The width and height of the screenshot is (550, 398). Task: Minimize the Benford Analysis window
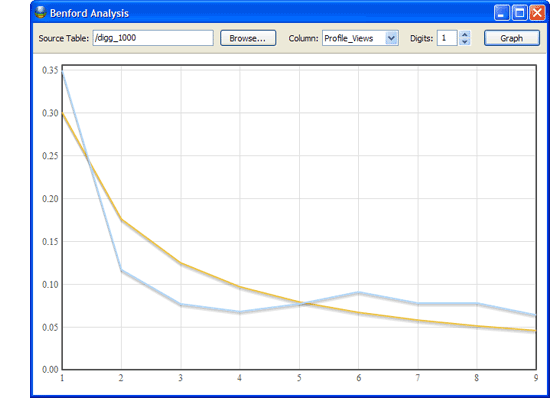[x=501, y=13]
